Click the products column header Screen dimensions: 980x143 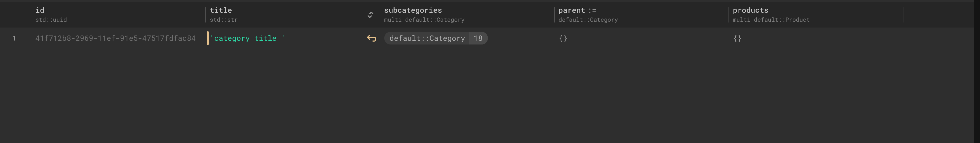click(750, 10)
